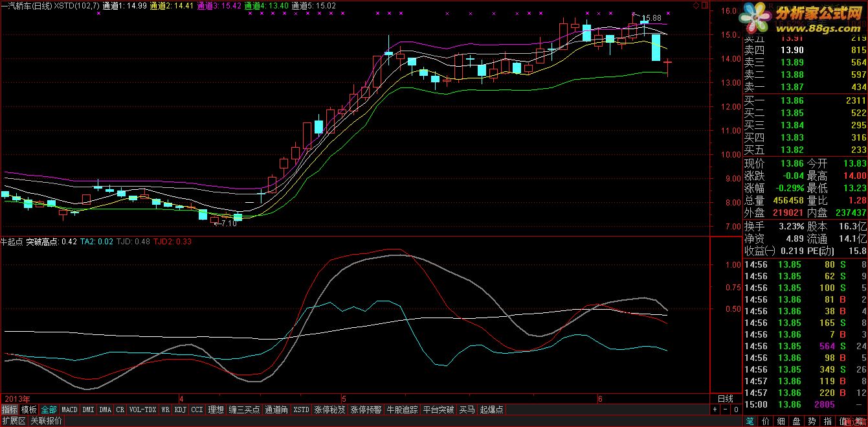
Task: Select the 买马 indicator tab
Action: click(x=467, y=410)
